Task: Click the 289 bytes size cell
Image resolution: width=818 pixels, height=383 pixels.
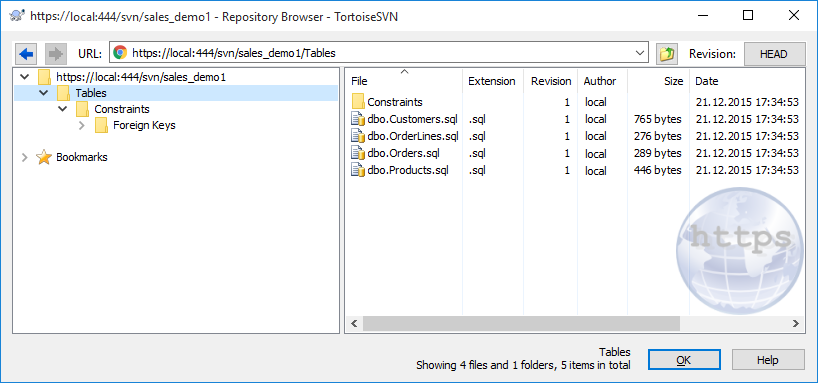Action: [657, 153]
